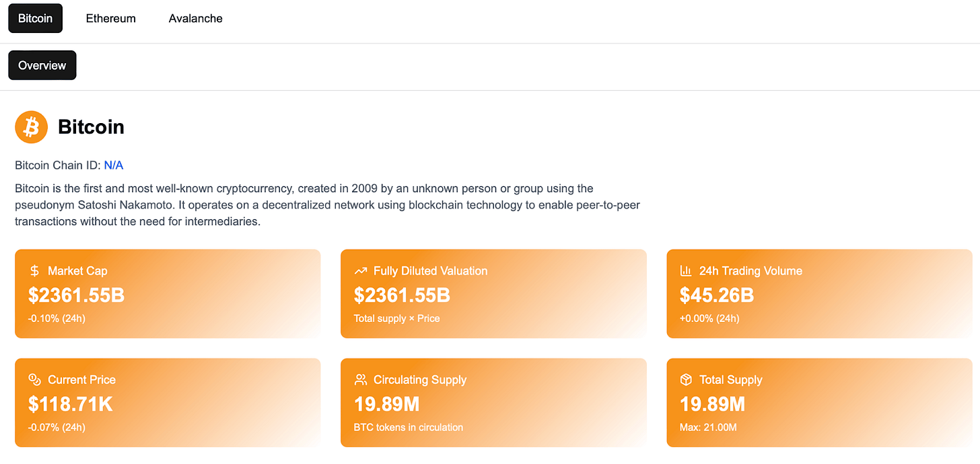Viewport: 980px width, 464px height.
Task: Click the N/A Chain ID link
Action: coord(114,165)
